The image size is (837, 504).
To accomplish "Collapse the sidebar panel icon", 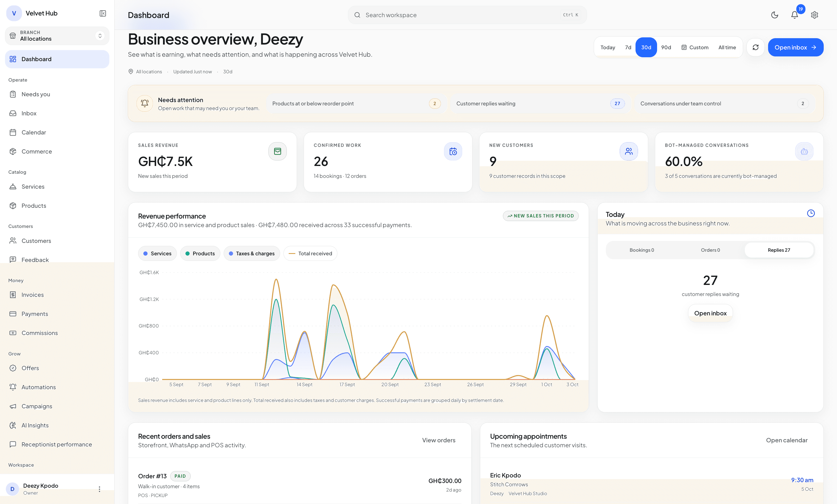I will [103, 13].
